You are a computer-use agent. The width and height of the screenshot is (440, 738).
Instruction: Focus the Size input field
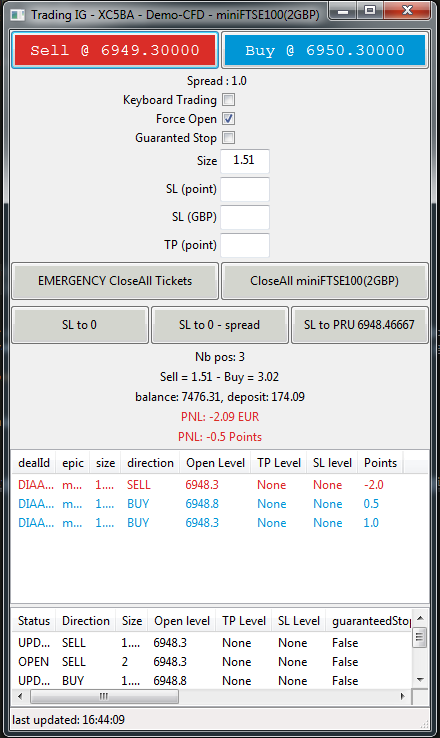(x=245, y=161)
